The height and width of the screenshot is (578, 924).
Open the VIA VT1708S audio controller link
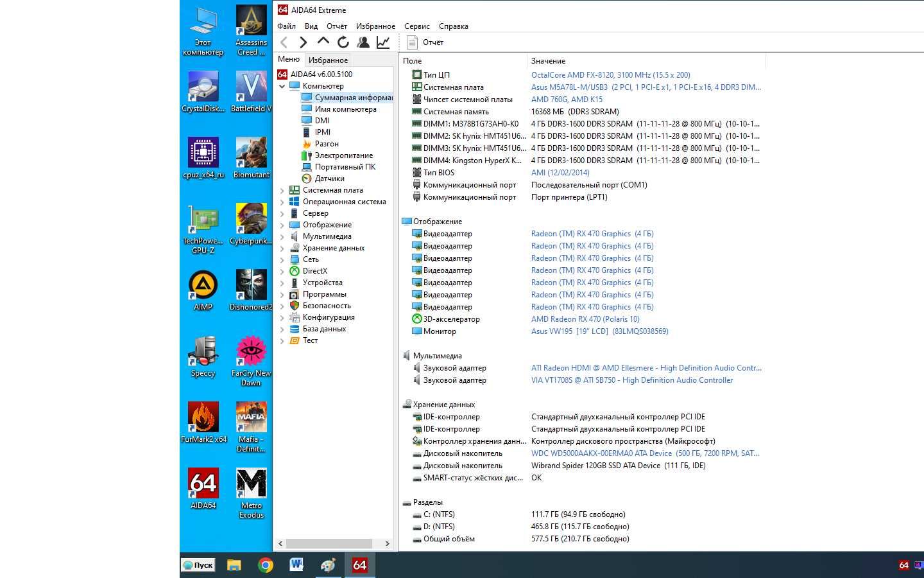pos(632,380)
